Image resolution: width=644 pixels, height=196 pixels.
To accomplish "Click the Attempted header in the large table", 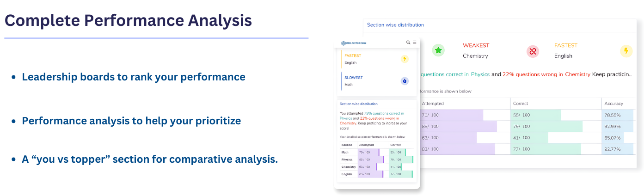I will click(433, 104).
